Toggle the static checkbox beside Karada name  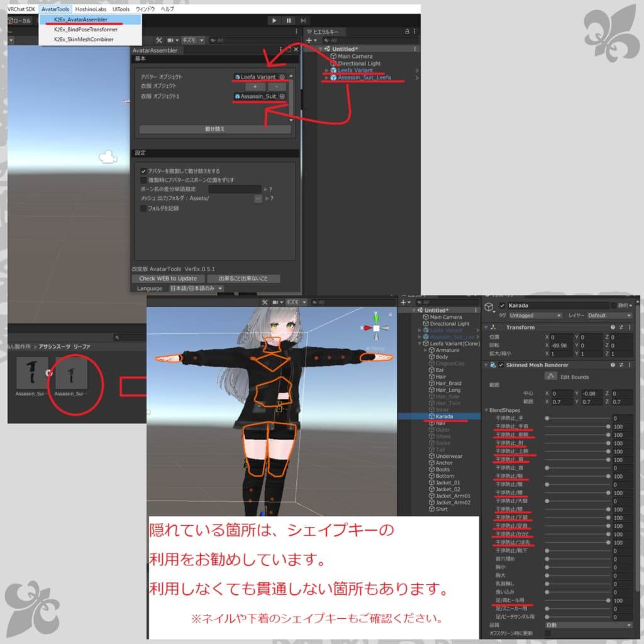[614, 306]
